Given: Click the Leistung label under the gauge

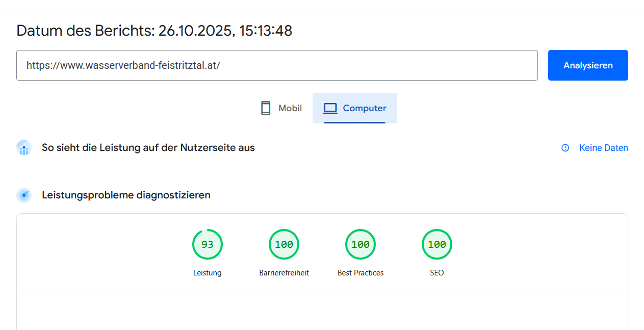Looking at the screenshot, I should pos(207,273).
